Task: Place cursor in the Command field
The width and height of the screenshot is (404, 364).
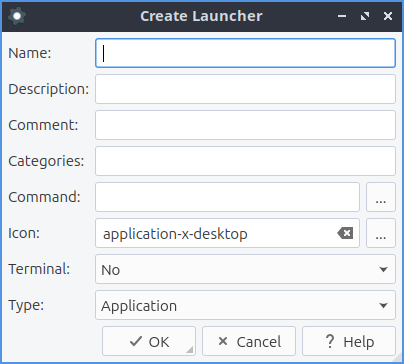Action: coord(227,197)
